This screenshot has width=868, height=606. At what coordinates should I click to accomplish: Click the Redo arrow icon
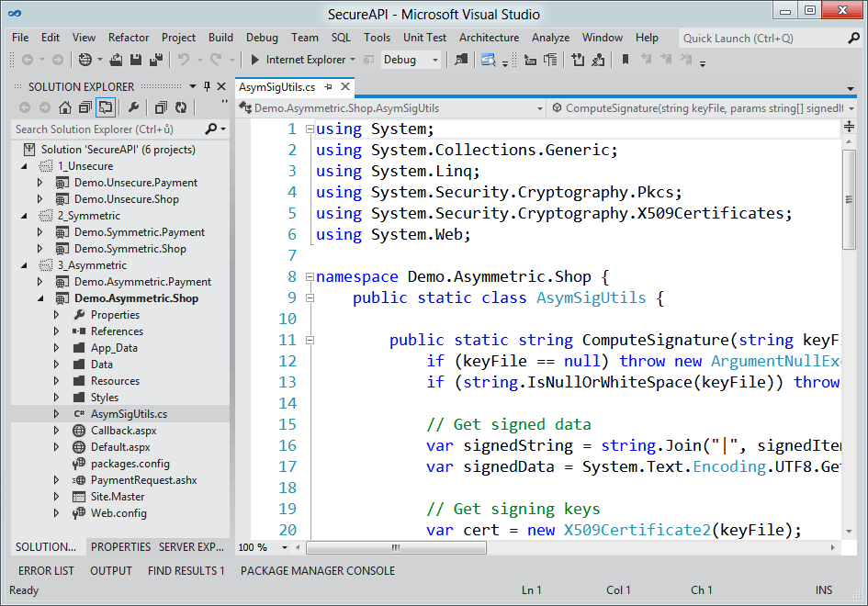coord(216,59)
